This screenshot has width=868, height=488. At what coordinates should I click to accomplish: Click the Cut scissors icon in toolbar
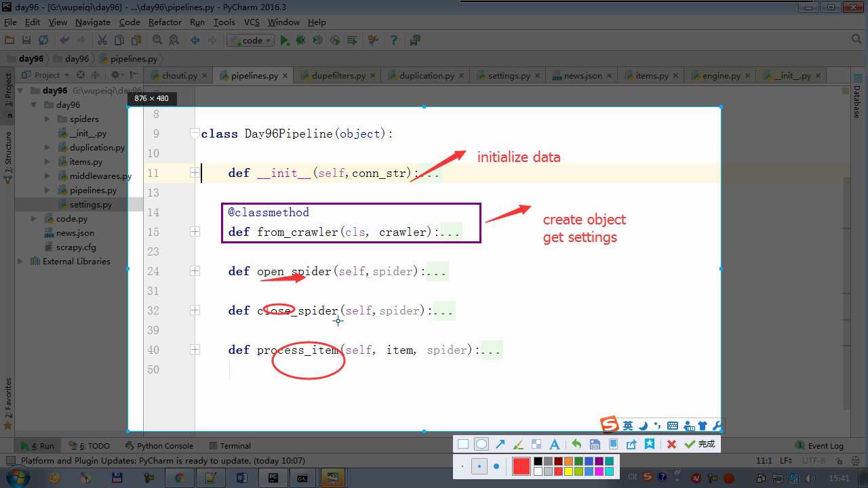tap(102, 41)
